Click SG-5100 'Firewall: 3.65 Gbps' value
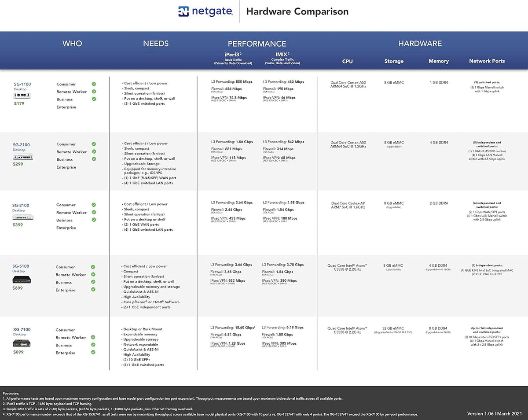This screenshot has height=420, width=528. click(226, 273)
